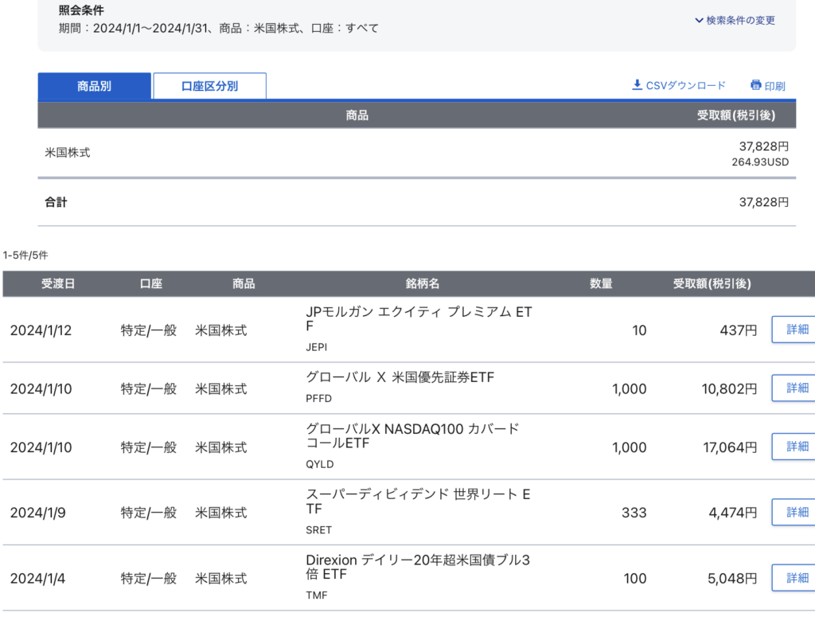The image size is (815, 644).
Task: Click the グローバルX NASDAQ100 カバードコールETF name
Action: pyautogui.click(x=413, y=436)
